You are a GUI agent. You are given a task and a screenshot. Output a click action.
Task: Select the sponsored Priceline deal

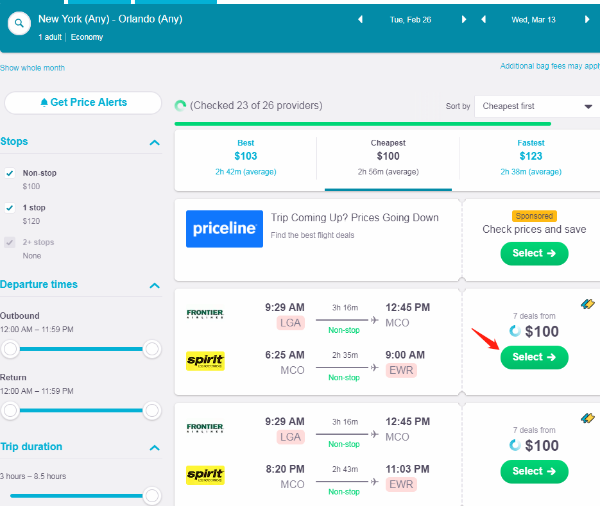pos(534,253)
